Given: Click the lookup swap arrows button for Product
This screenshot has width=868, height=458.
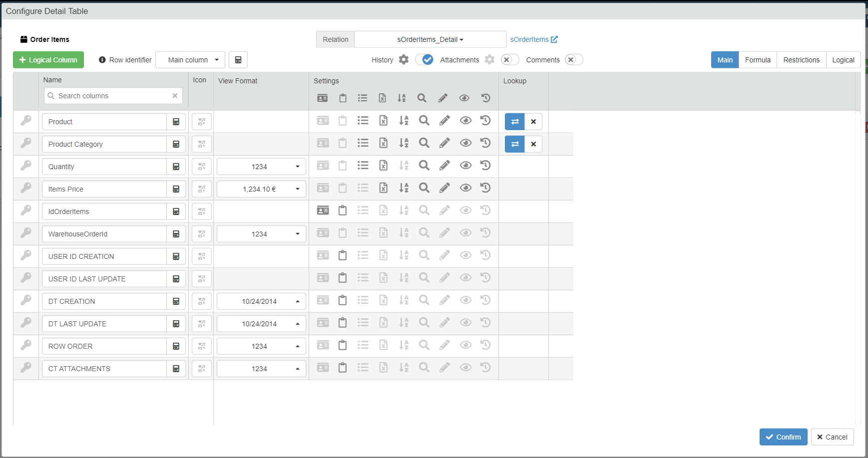Looking at the screenshot, I should (x=515, y=122).
